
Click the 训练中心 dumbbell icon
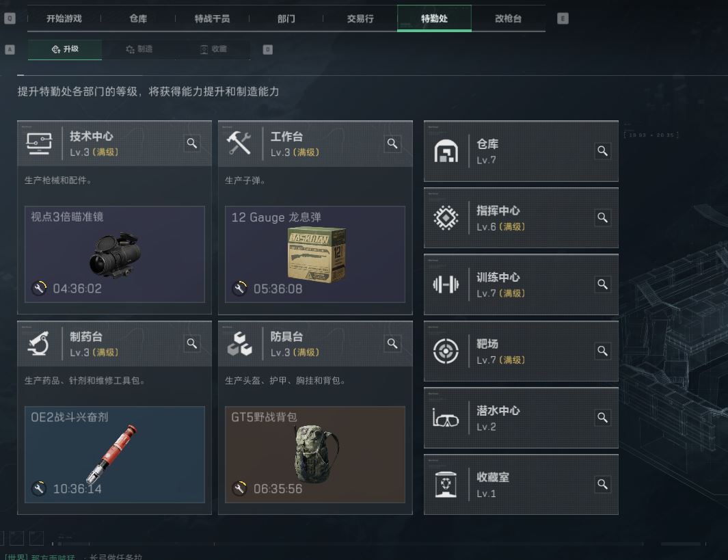(445, 284)
